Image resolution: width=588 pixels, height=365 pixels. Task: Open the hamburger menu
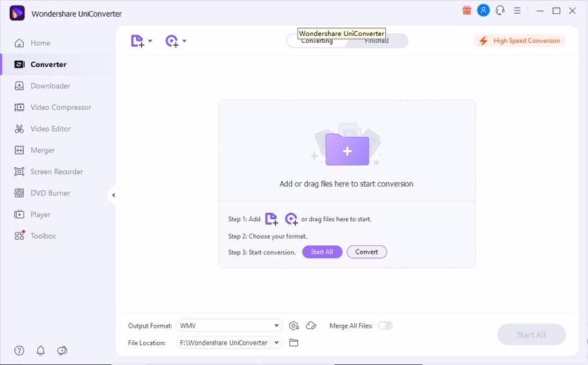click(517, 10)
